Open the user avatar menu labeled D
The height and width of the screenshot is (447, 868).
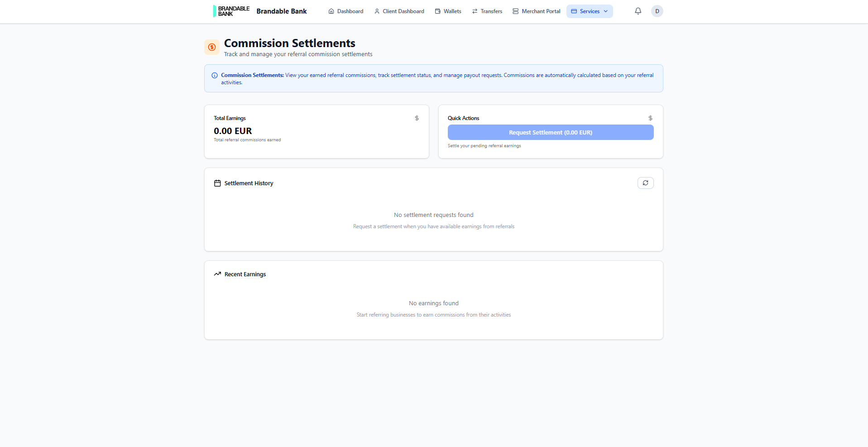tap(657, 11)
